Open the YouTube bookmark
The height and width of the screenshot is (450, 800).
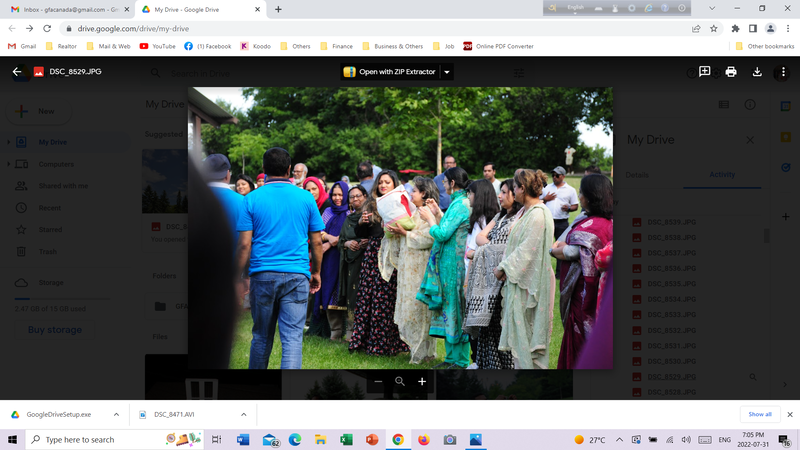[157, 46]
